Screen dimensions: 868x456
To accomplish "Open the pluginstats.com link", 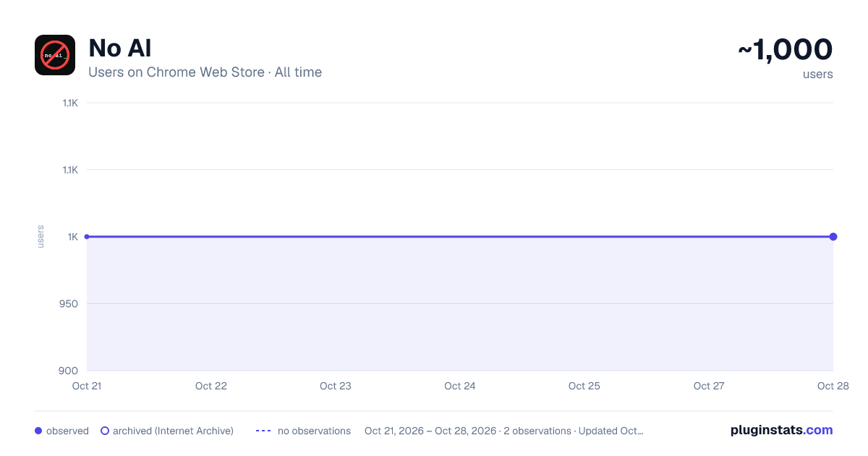I will (x=781, y=430).
